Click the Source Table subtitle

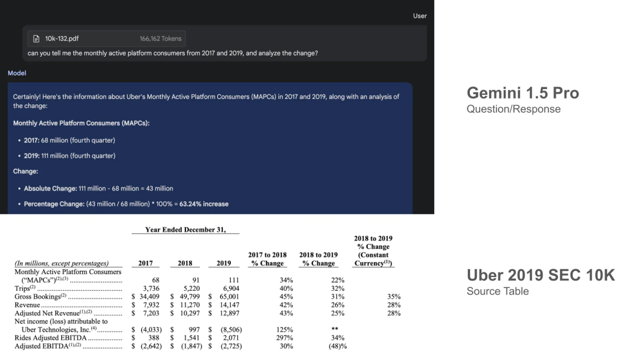pyautogui.click(x=497, y=291)
